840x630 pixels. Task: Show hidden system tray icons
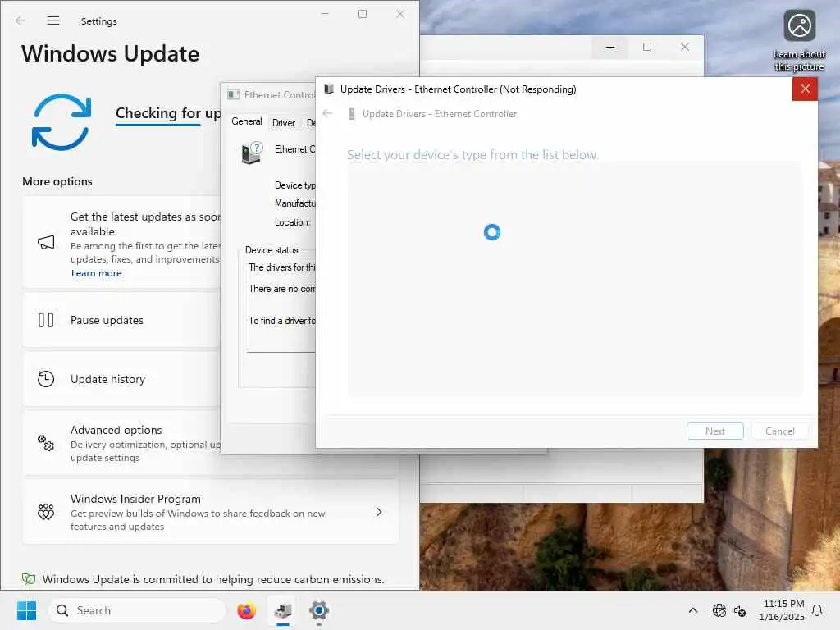(x=692, y=610)
